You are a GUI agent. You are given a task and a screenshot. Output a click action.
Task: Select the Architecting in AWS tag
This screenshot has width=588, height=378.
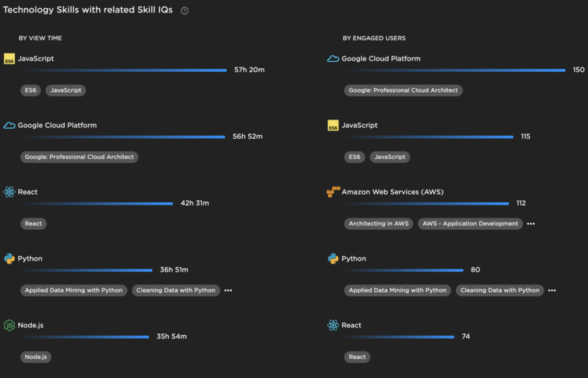379,224
